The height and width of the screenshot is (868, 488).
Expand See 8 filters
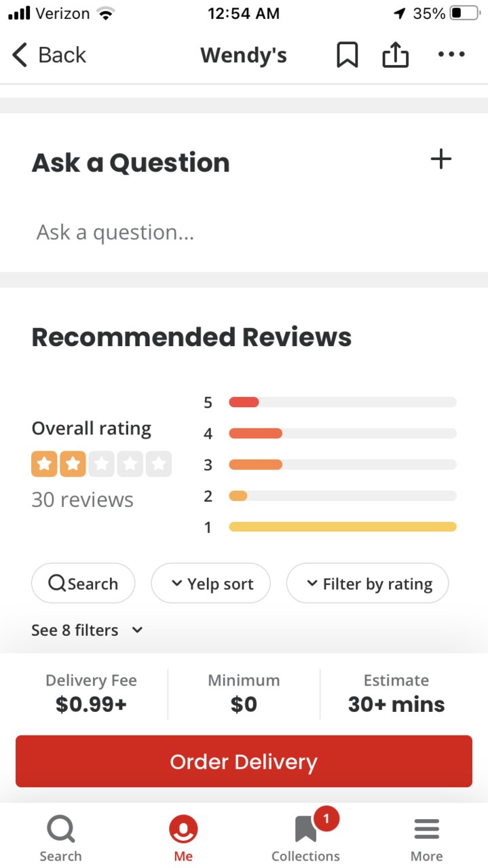coord(87,630)
